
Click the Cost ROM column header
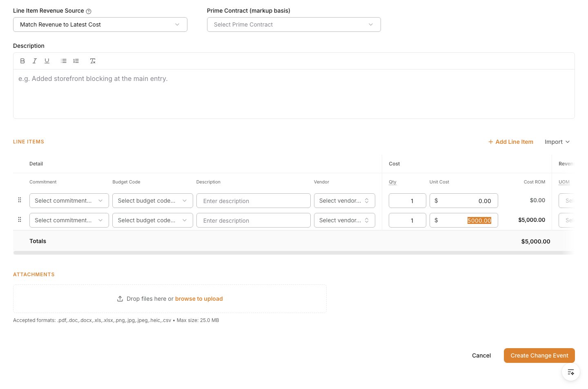coord(535,182)
